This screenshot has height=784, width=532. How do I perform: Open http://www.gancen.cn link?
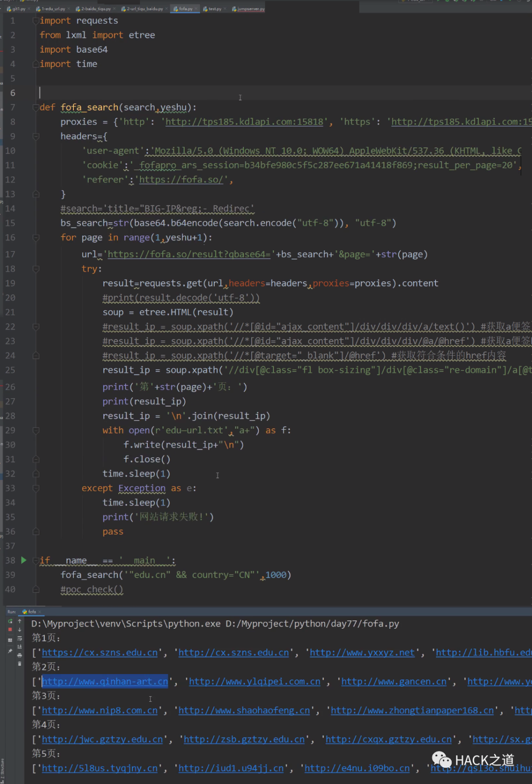[x=394, y=682]
